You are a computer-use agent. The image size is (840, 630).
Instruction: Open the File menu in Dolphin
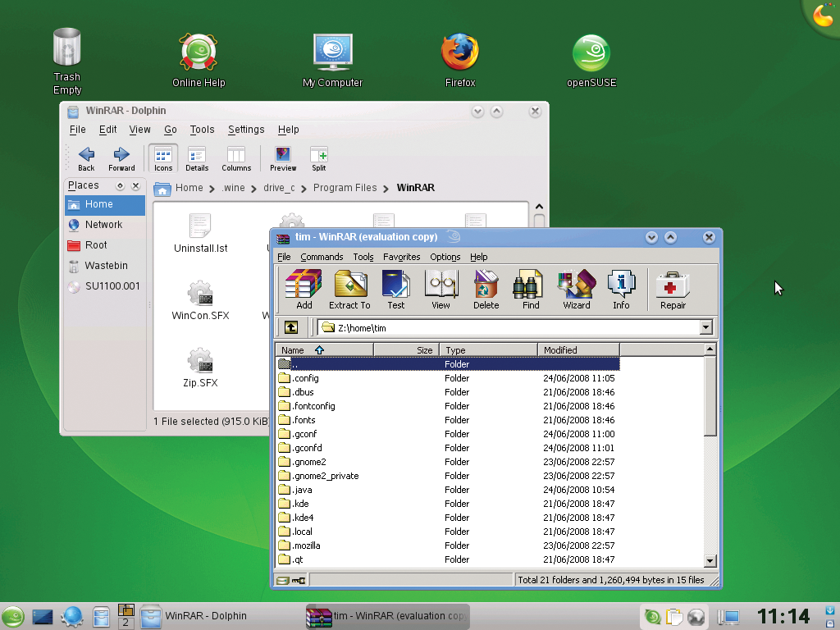click(x=78, y=130)
